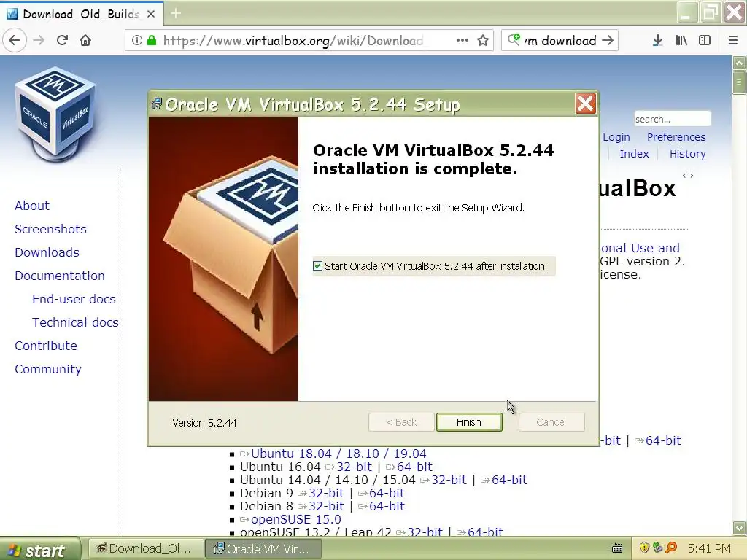The height and width of the screenshot is (560, 747).
Task: Click Ubuntu 16.04 32-bit link
Action: pos(354,467)
